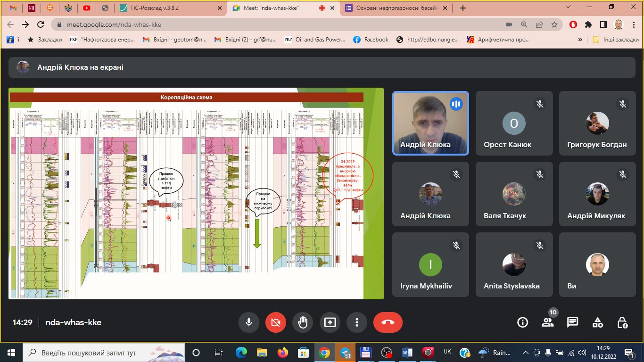Open camera permission icon in address bar

click(x=509, y=25)
